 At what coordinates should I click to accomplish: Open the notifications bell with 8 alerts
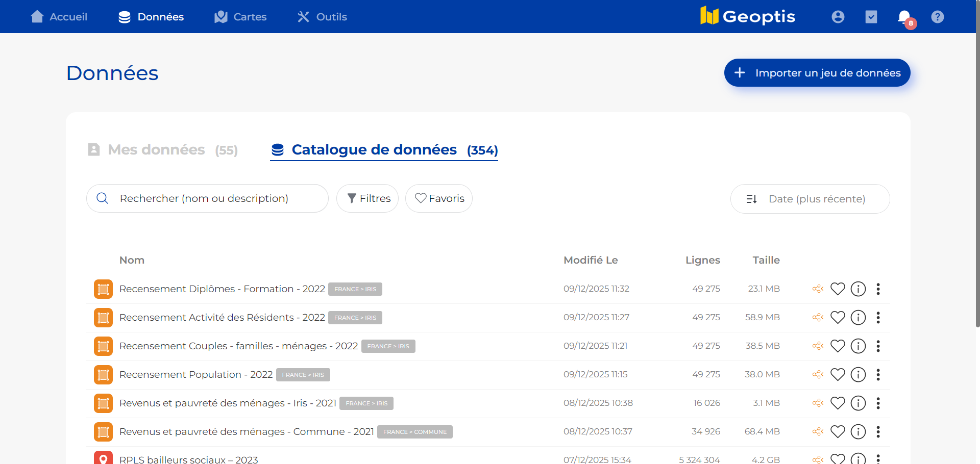[904, 16]
